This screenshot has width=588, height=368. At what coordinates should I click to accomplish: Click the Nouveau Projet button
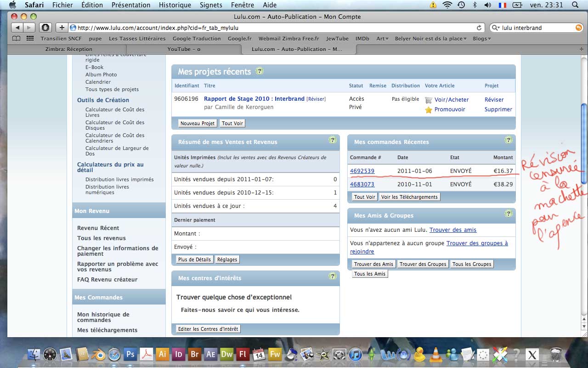(x=198, y=123)
